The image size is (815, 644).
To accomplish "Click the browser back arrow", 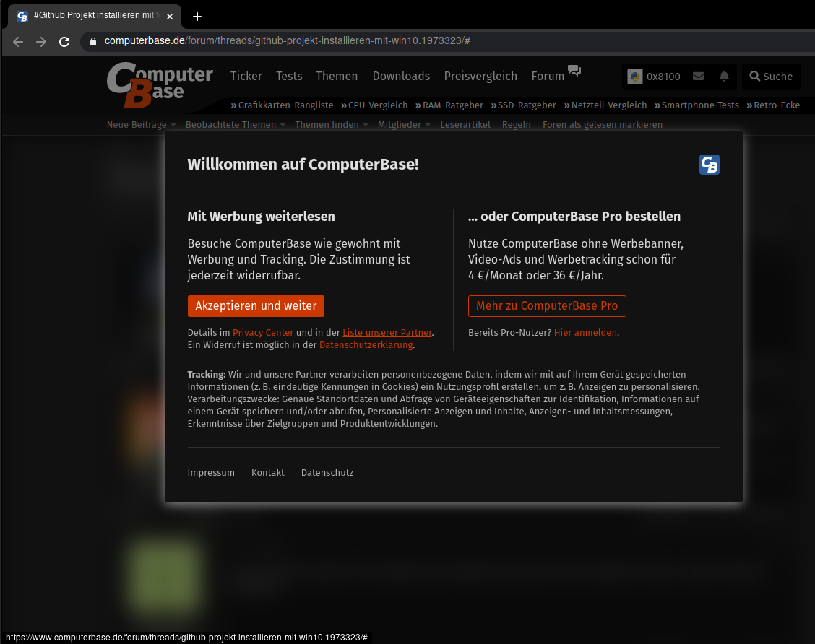I will (x=18, y=42).
